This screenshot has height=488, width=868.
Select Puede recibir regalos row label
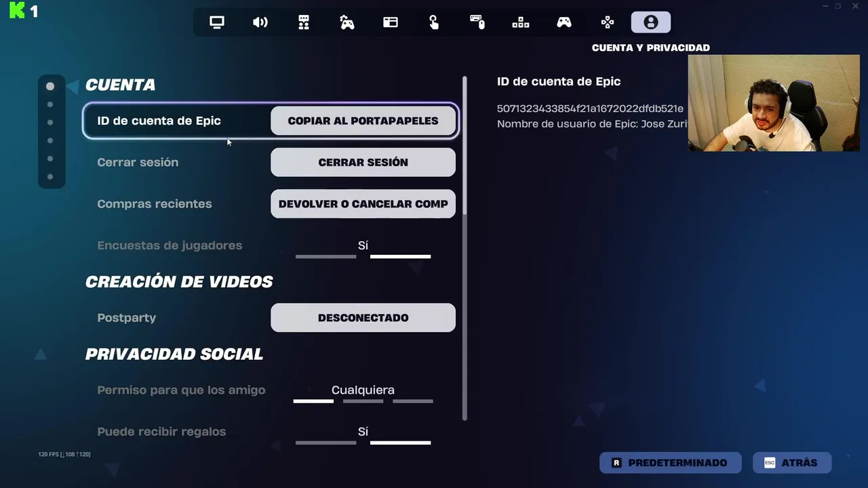[x=161, y=432]
